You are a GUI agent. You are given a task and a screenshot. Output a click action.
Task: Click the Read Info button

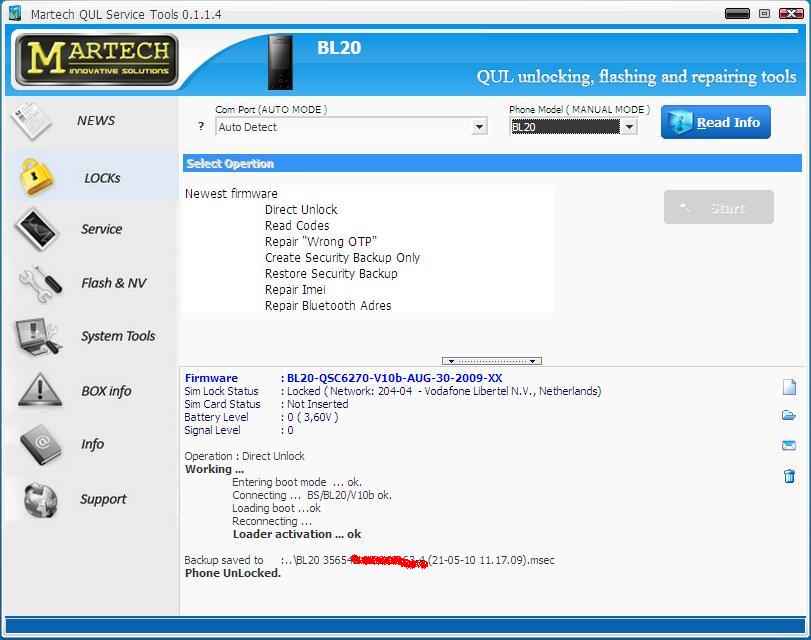click(x=716, y=122)
